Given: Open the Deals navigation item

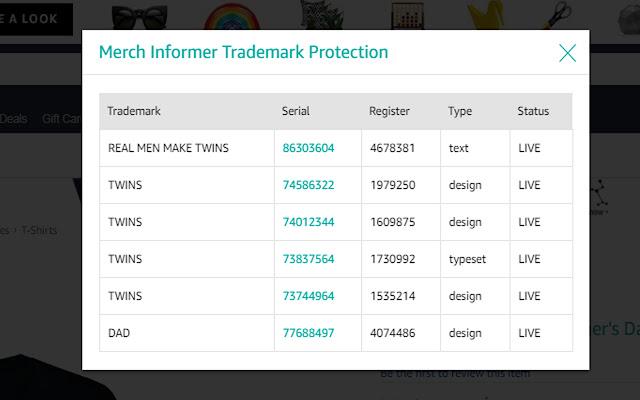Looking at the screenshot, I should tap(14, 119).
